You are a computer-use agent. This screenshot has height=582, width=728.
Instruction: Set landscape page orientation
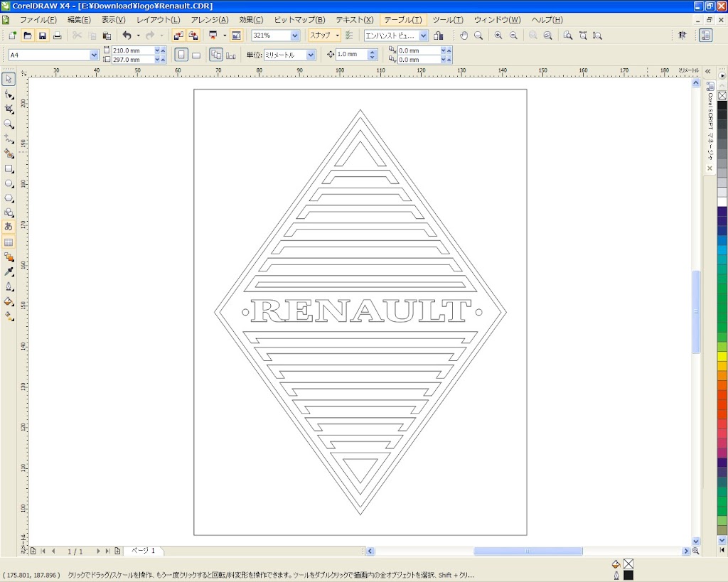(x=196, y=55)
